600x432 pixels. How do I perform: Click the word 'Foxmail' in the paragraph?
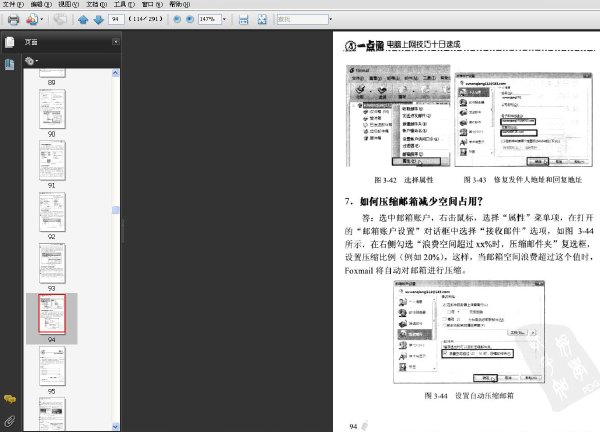359,271
